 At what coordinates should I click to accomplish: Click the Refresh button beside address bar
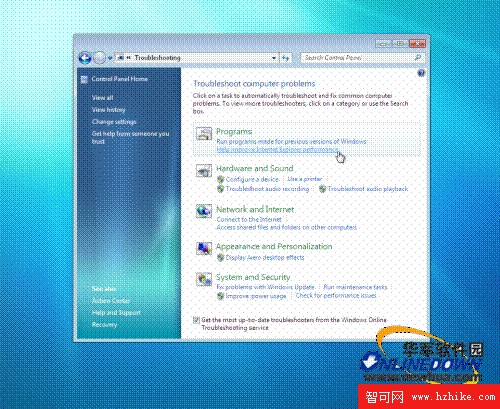286,58
